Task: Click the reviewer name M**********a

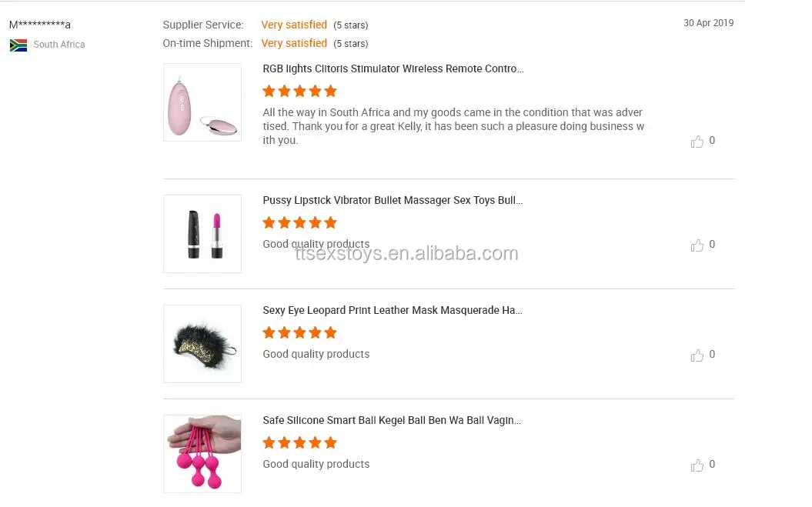Action: [40, 25]
